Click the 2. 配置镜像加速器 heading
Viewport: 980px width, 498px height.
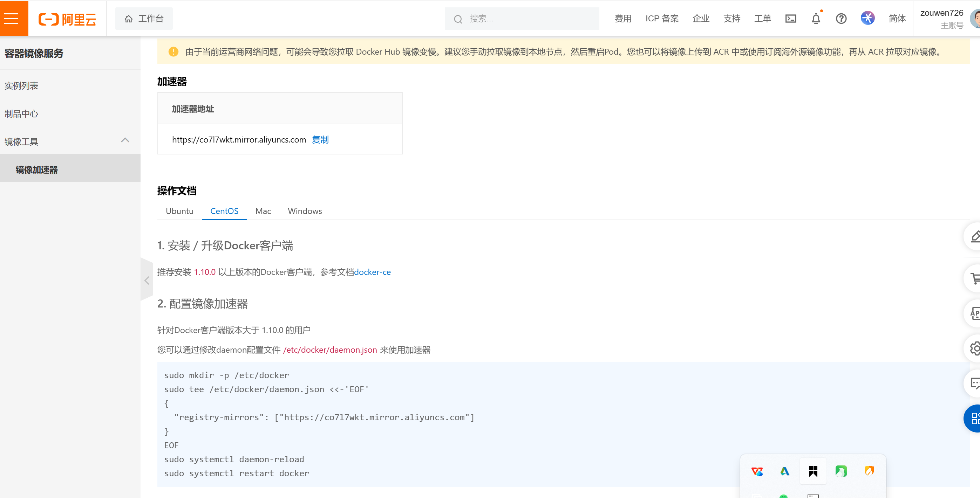point(203,304)
